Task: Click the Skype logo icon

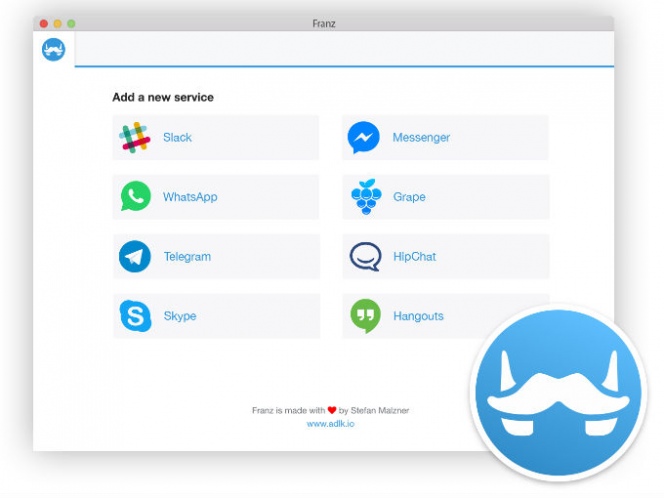Action: coord(134,316)
